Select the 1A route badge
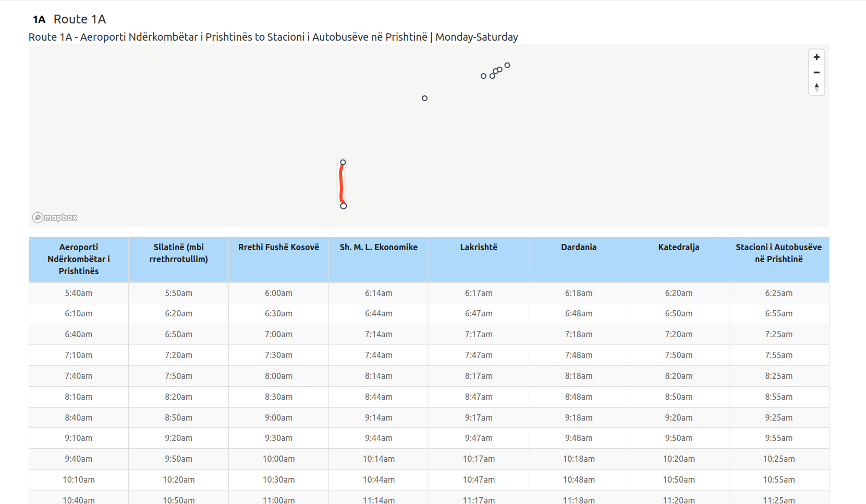This screenshot has width=866, height=504. 39,20
